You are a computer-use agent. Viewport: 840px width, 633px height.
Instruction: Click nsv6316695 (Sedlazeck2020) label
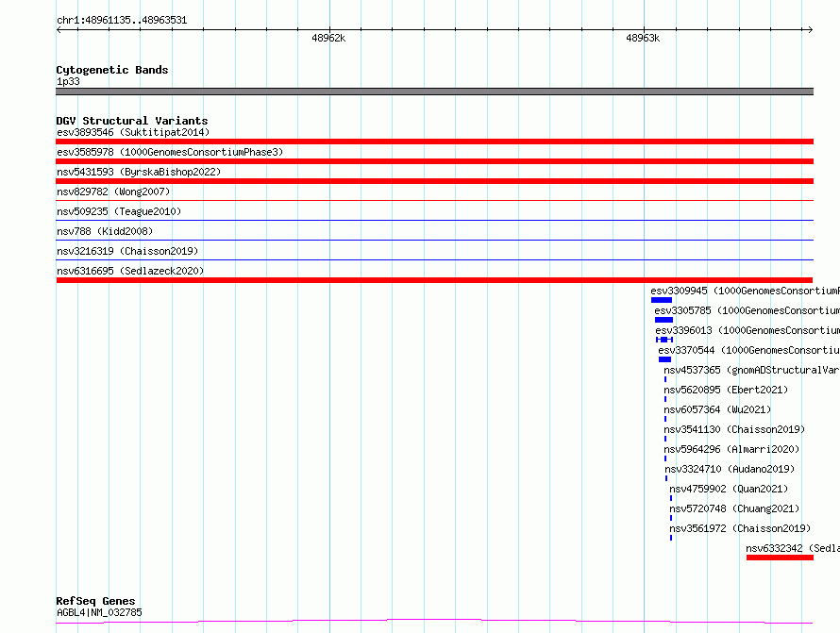[130, 271]
